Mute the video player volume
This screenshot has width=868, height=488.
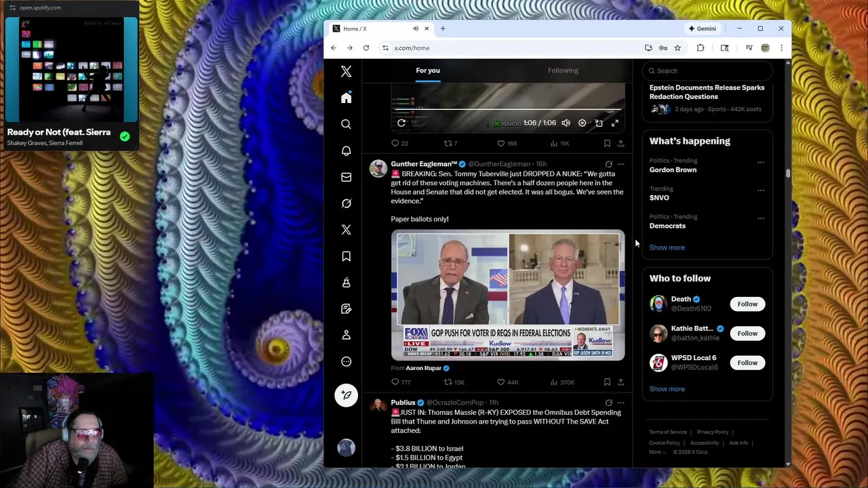[566, 123]
